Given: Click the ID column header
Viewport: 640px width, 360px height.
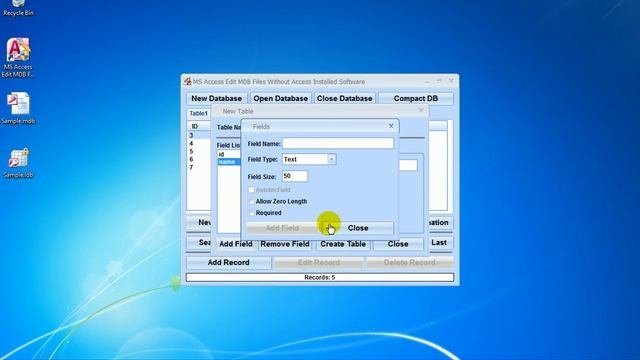Looking at the screenshot, I should click(x=199, y=126).
